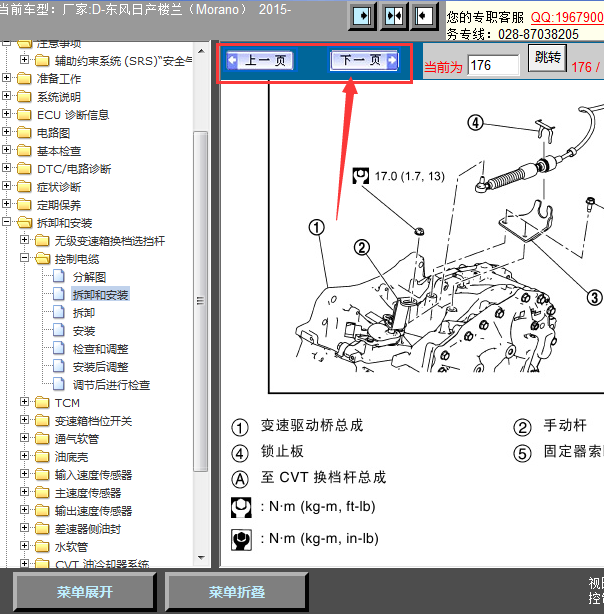This screenshot has height=614, width=604.
Task: Click the 拆卸和安装 top-level folder icon
Action: pyautogui.click(x=24, y=222)
